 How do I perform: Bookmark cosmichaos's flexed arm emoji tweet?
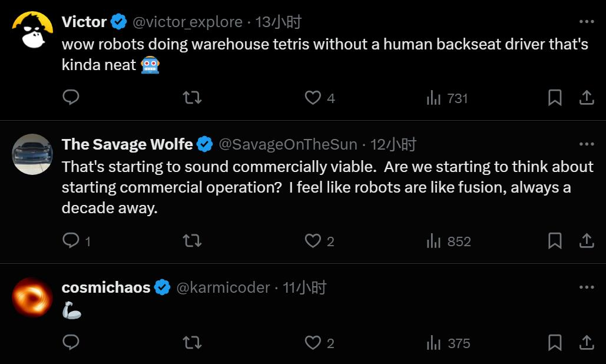(555, 342)
